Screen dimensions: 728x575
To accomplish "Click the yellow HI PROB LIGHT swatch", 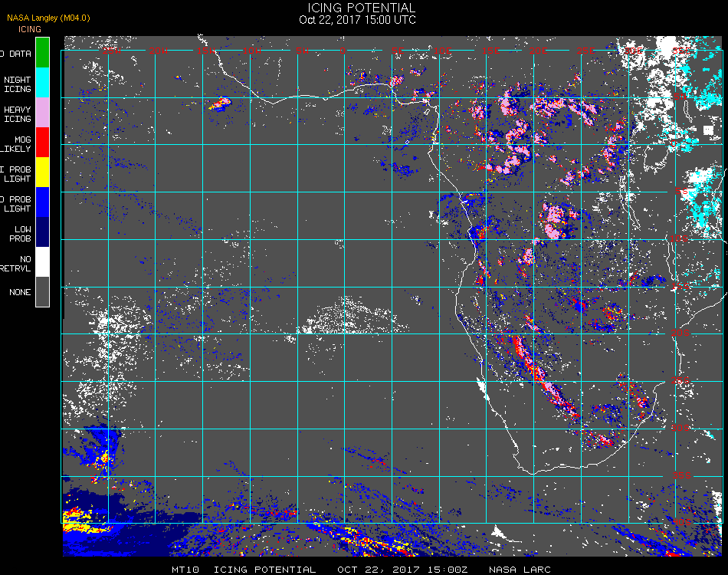I will (42, 172).
